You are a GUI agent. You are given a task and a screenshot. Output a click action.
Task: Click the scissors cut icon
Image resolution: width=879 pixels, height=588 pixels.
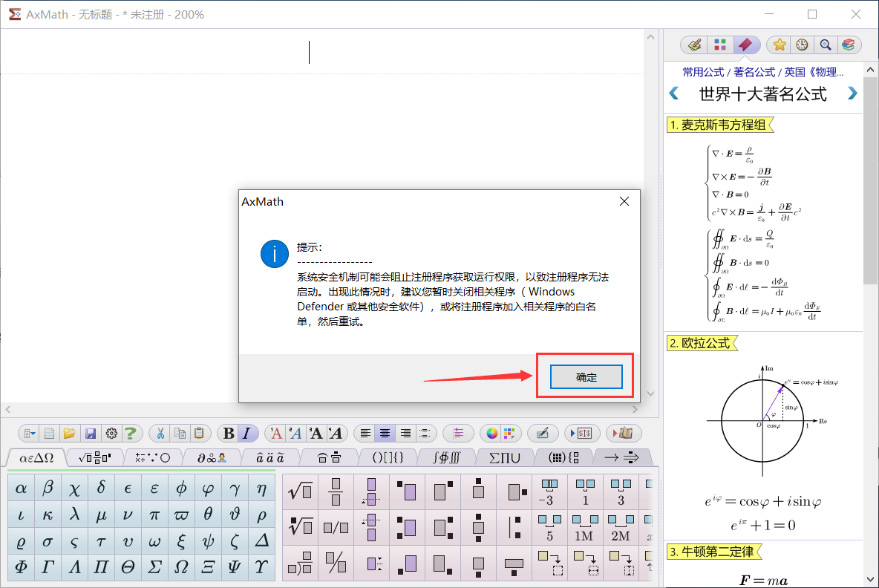160,433
